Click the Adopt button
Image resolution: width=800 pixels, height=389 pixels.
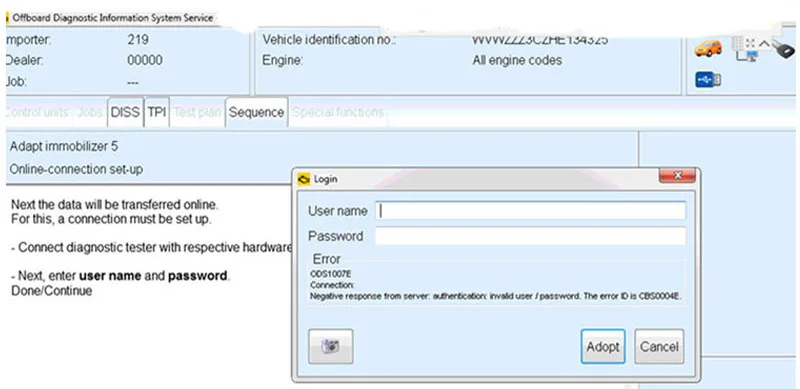coord(603,346)
